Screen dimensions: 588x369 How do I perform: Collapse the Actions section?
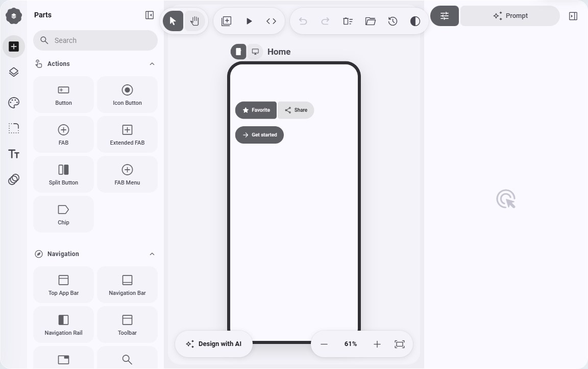pos(152,64)
